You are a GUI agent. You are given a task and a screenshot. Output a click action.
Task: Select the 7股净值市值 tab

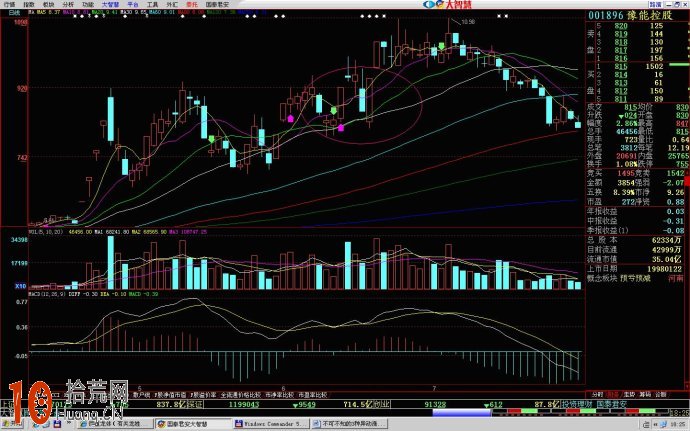coord(170,395)
